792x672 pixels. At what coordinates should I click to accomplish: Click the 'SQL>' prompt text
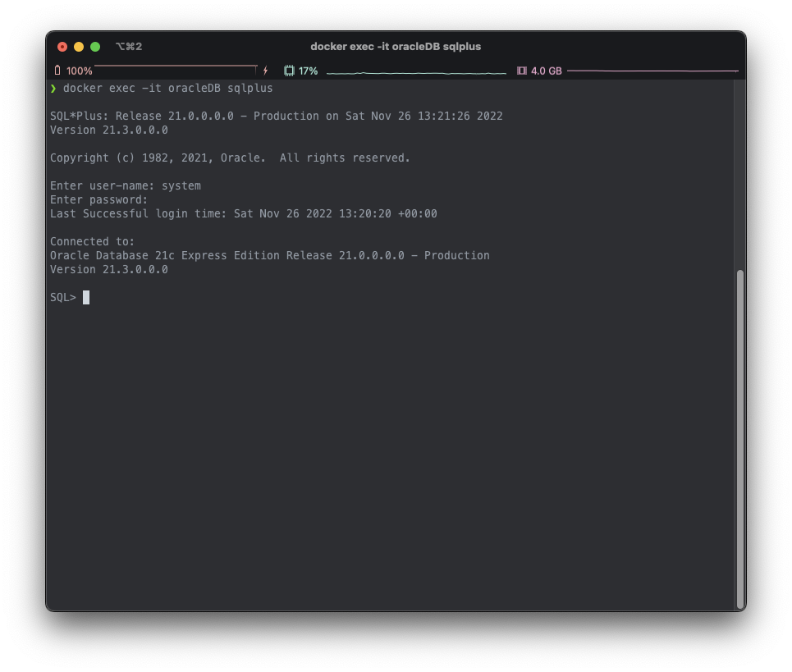[x=63, y=297]
